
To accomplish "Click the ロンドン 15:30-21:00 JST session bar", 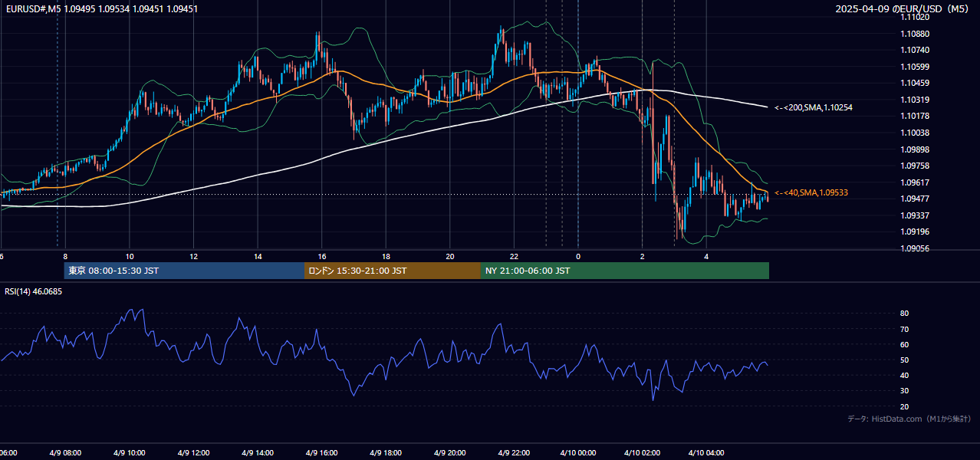I will point(393,271).
